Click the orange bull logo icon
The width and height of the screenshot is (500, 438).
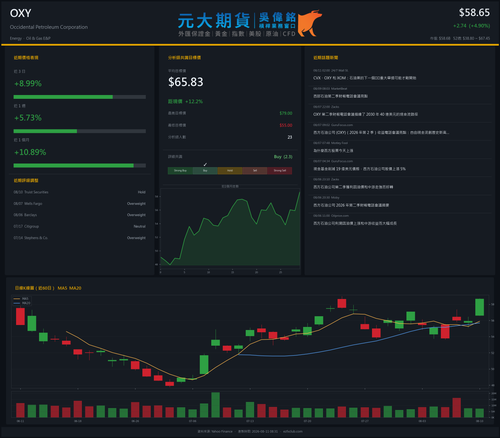[x=309, y=23]
